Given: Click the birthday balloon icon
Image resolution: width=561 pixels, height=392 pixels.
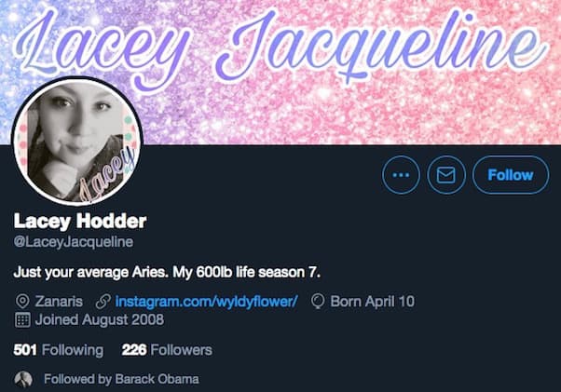Looking at the screenshot, I should (318, 302).
